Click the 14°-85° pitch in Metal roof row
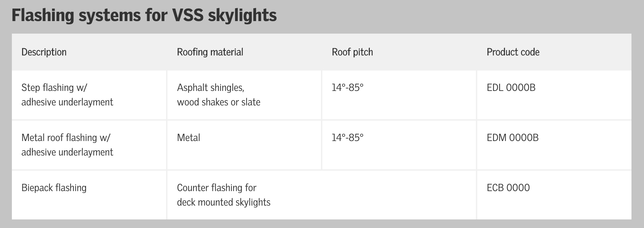The height and width of the screenshot is (228, 644). click(347, 138)
